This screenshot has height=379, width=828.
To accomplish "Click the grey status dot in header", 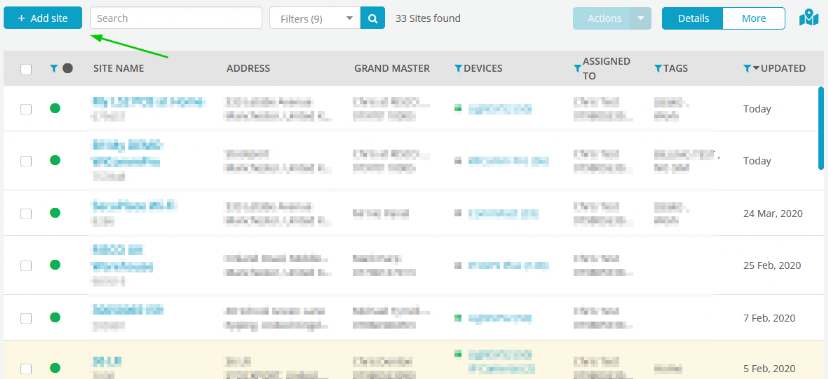I will point(68,68).
